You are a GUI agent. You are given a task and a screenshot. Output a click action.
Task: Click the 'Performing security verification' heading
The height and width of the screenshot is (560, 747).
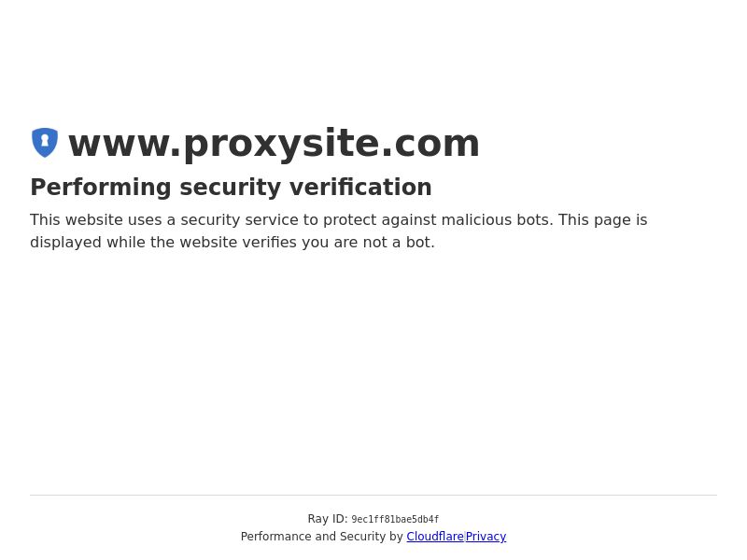pos(231,187)
